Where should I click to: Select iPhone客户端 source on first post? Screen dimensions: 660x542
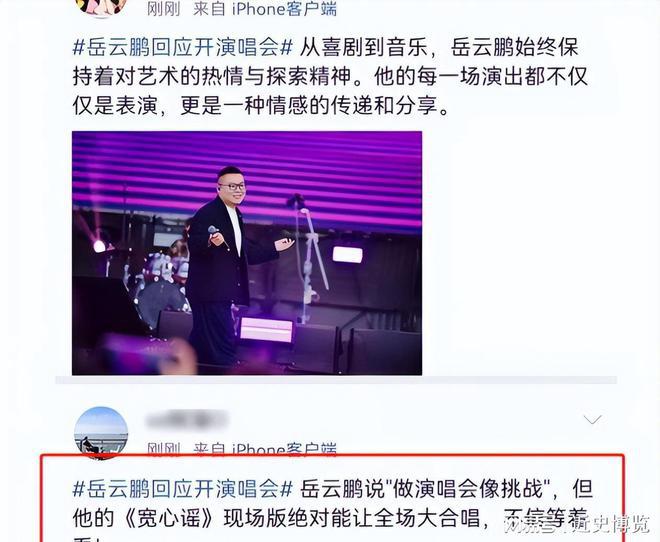285,9
